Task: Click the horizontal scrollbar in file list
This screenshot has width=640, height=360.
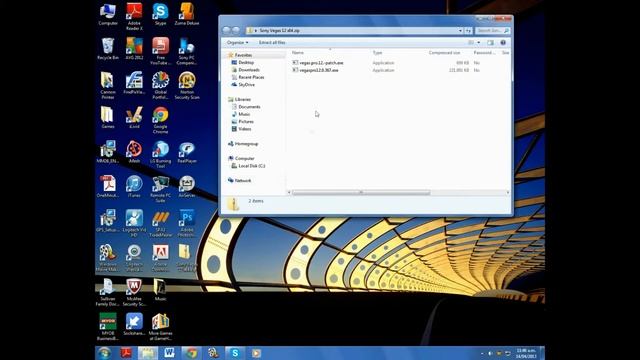Action: [361, 193]
